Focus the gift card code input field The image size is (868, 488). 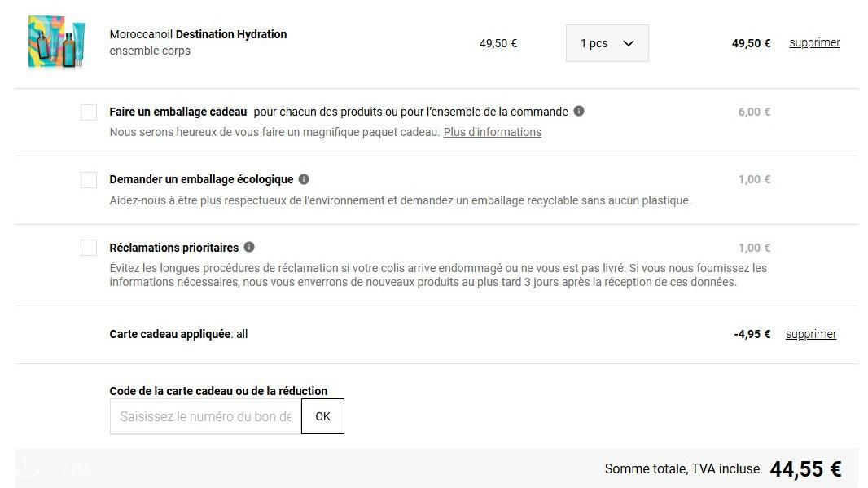[205, 416]
